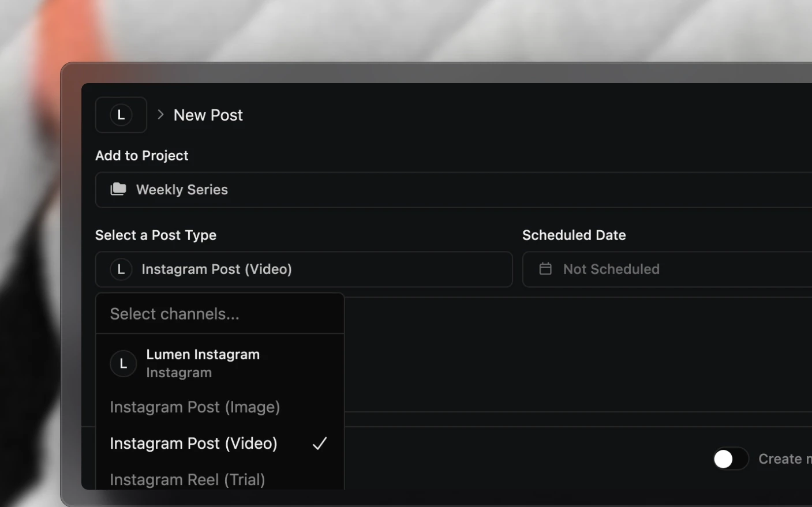Click the New Post breadcrumb title
Image resolution: width=812 pixels, height=507 pixels.
pos(208,115)
